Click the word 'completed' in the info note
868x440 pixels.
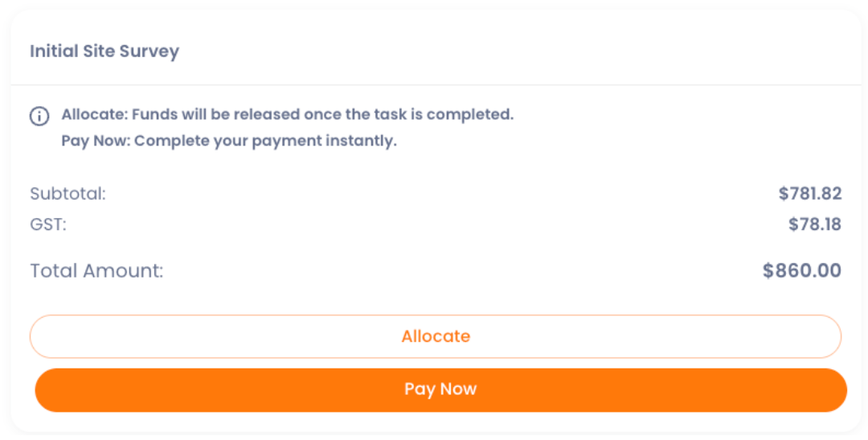tap(471, 114)
